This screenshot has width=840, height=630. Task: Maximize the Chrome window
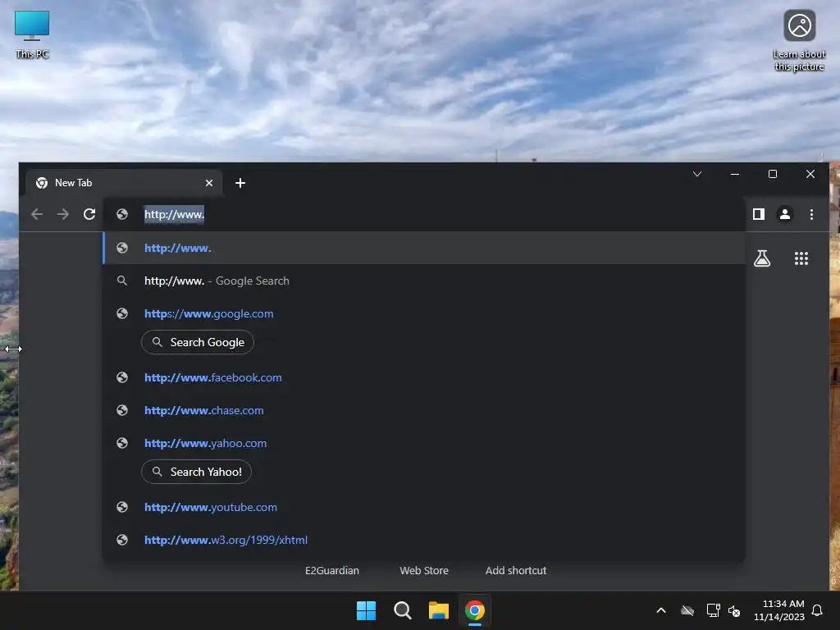click(x=773, y=174)
